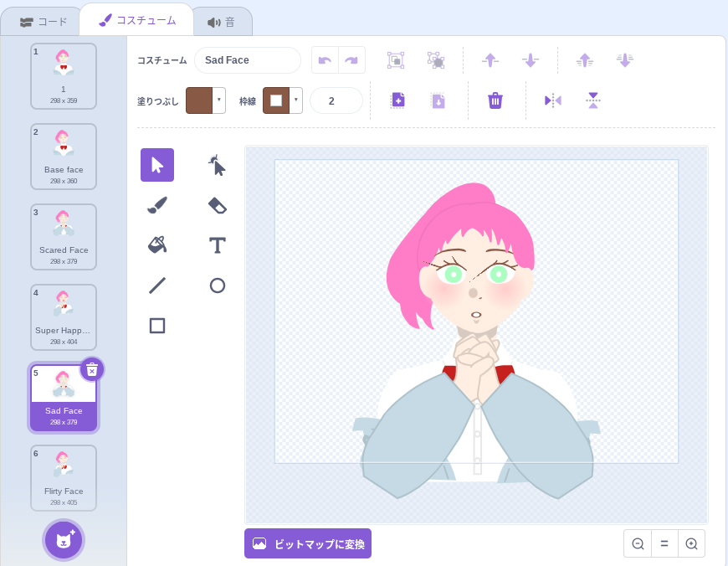Select the Line tool
Image resolution: width=728 pixels, height=566 pixels.
click(x=157, y=286)
